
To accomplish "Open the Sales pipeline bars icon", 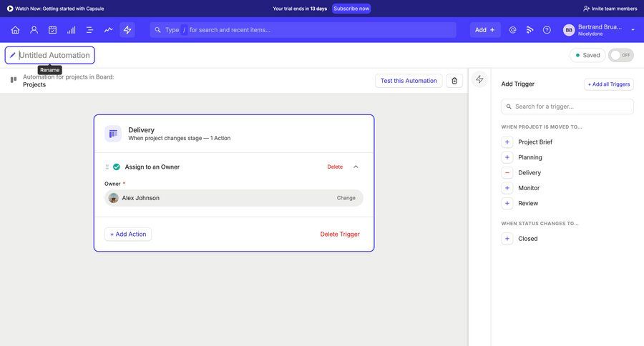I will pos(71,30).
